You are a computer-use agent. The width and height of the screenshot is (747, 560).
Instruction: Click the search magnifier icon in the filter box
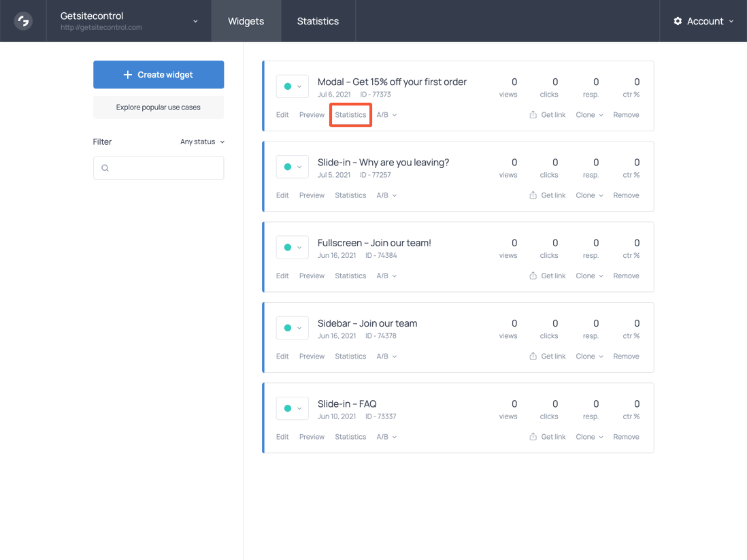pyautogui.click(x=104, y=167)
